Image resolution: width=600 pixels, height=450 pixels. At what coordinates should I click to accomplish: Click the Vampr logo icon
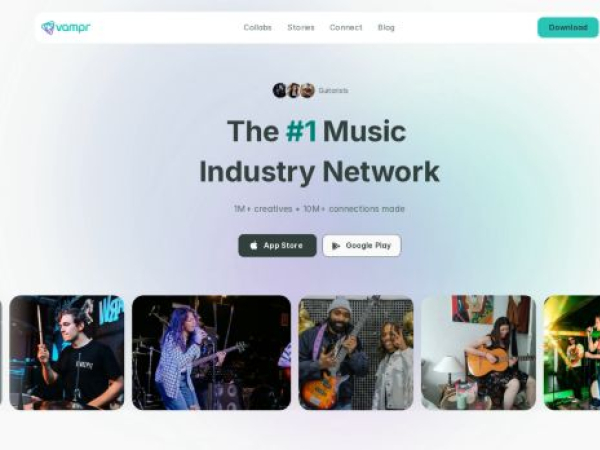(x=48, y=28)
